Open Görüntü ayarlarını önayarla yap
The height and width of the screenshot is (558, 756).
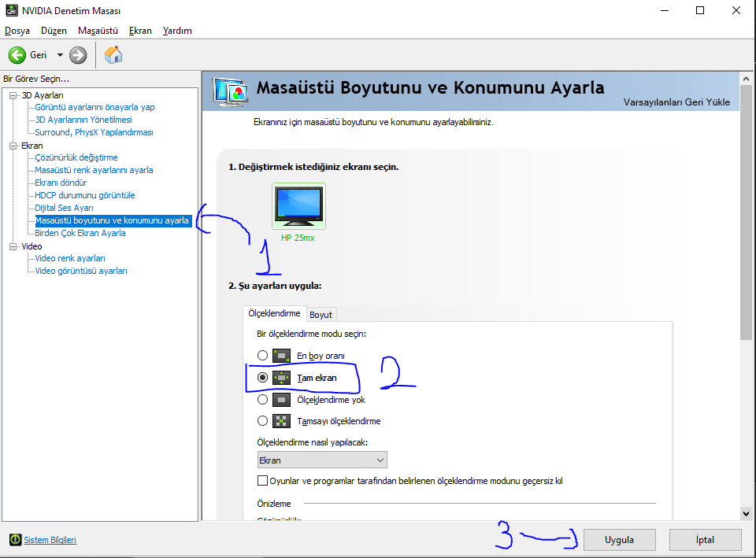[x=94, y=107]
